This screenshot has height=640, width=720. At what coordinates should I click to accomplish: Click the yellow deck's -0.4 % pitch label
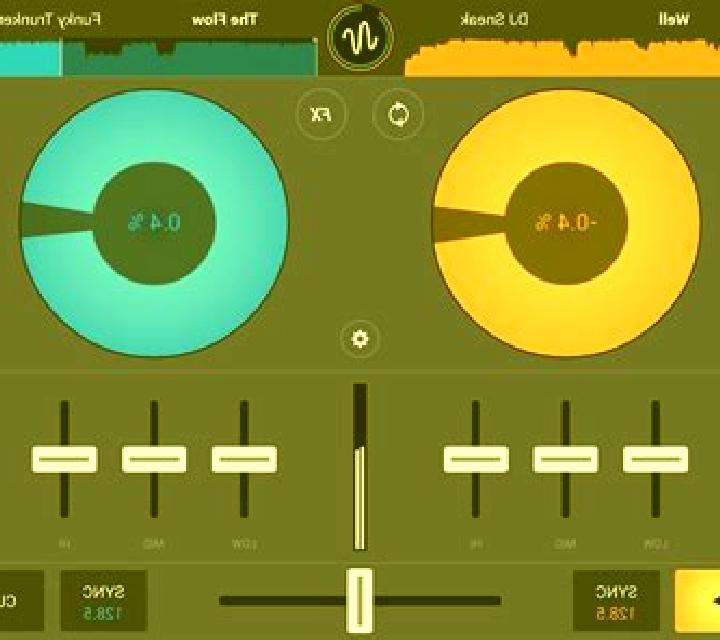[x=565, y=223]
